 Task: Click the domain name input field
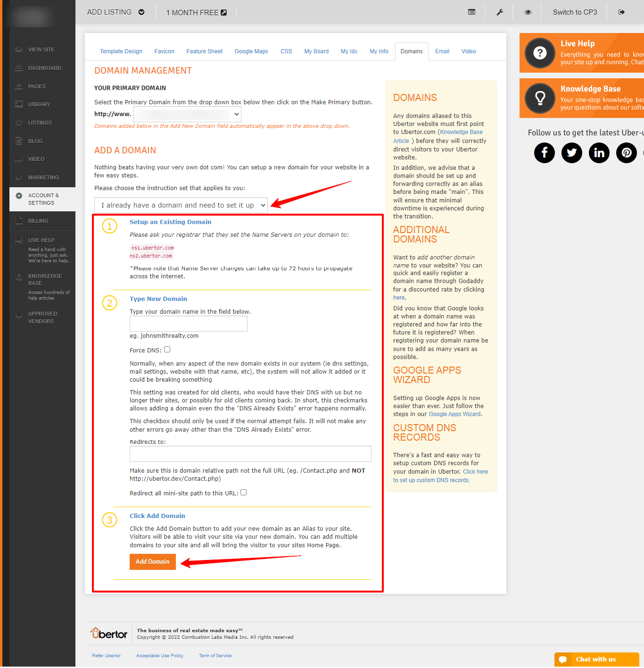coord(189,324)
